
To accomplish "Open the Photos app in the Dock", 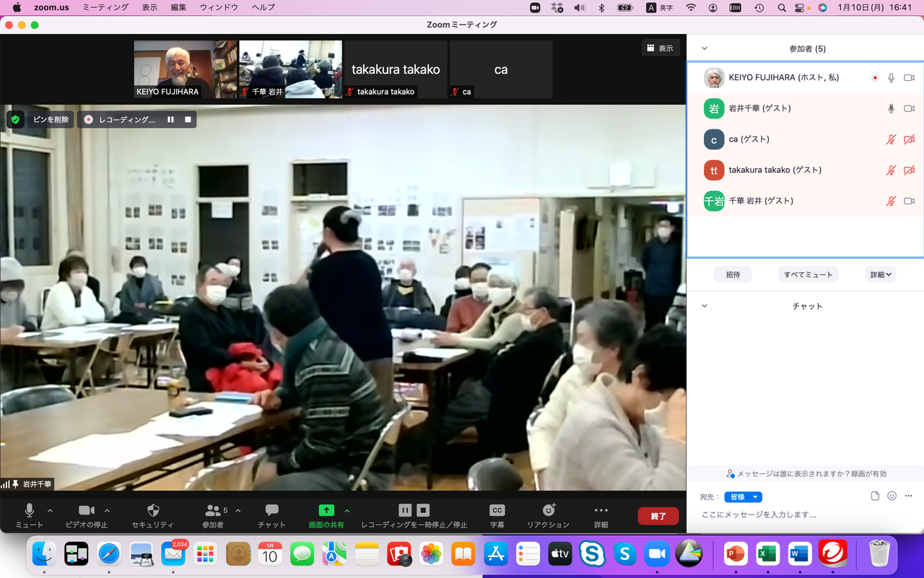I will pyautogui.click(x=431, y=554).
